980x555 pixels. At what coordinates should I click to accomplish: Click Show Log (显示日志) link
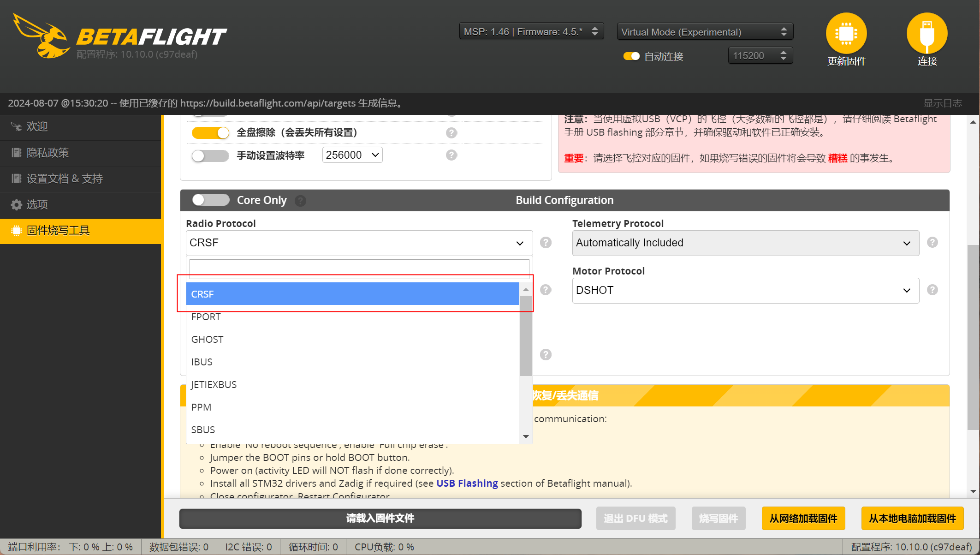942,103
